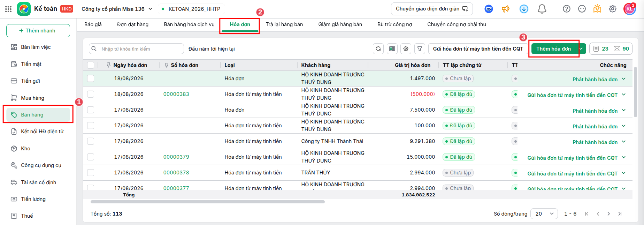Tick checkbox for invoice 00000379
The height and width of the screenshot is (225, 644).
click(91, 157)
